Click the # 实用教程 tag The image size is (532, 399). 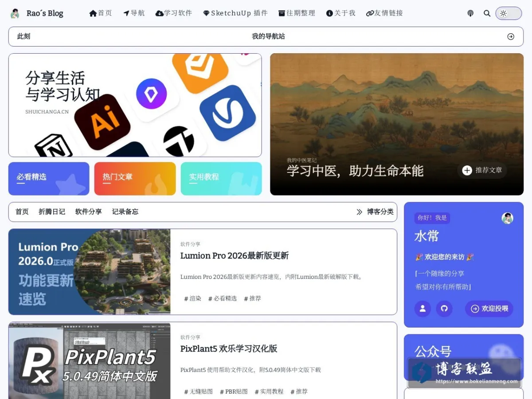click(x=269, y=392)
